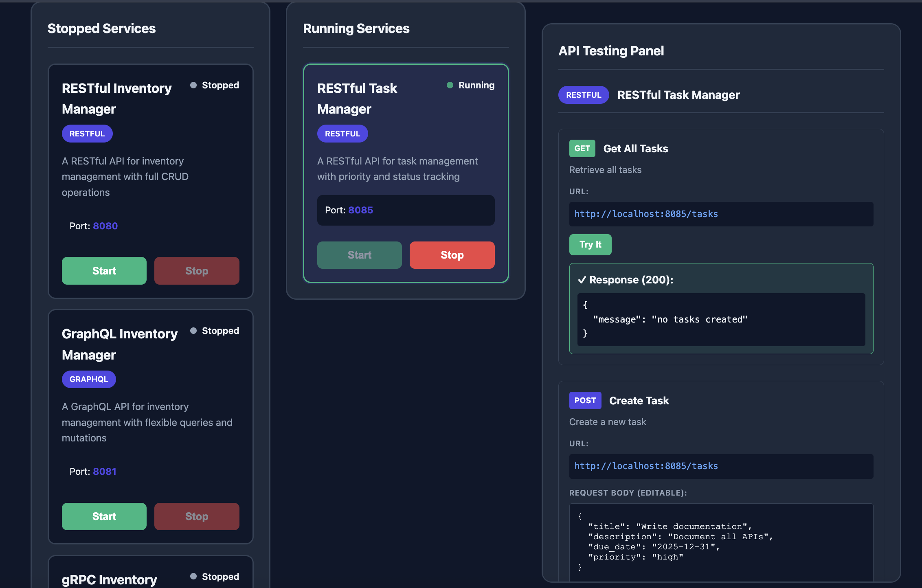Click the RESTFUL badge on RESTful Task Manager card

342,133
